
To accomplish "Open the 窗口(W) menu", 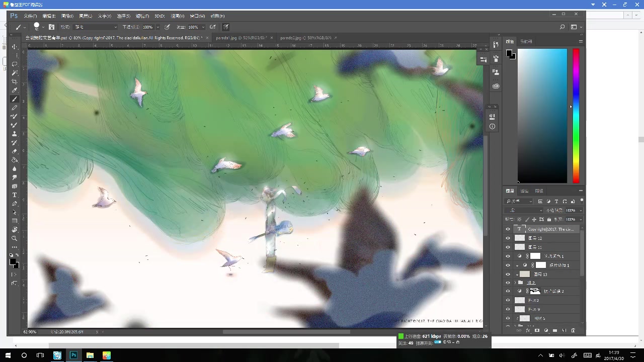I will [198, 16].
